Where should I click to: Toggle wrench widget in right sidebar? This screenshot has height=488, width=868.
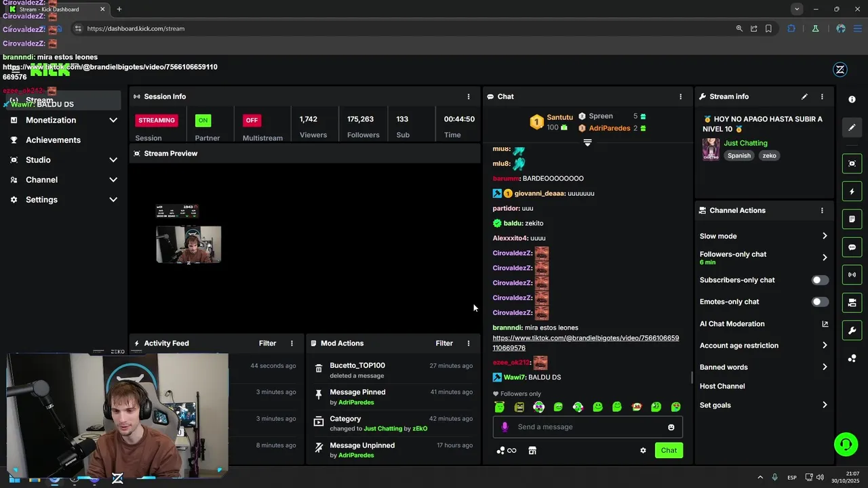[852, 331]
